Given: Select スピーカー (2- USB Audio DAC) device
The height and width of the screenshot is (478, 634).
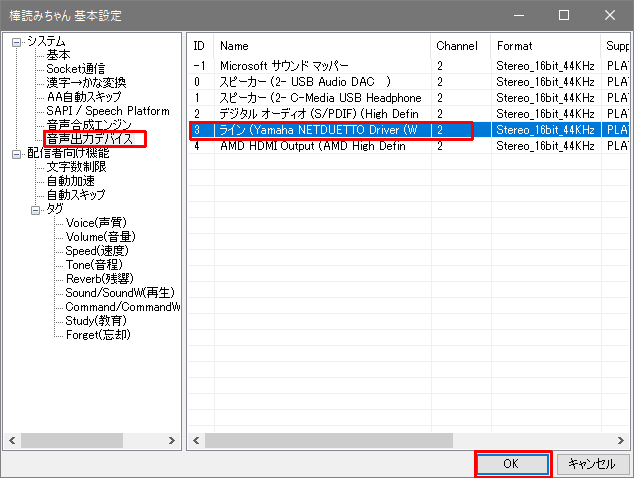Looking at the screenshot, I should point(408,82).
